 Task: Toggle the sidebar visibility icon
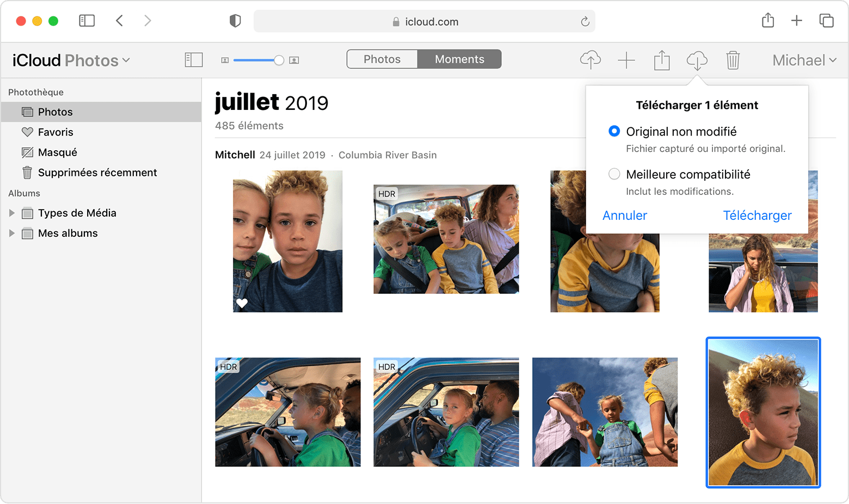coord(193,60)
